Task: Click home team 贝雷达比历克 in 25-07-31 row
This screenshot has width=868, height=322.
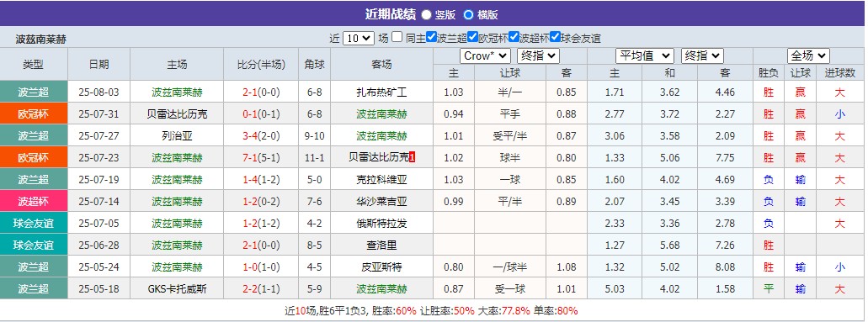Action: [177, 114]
